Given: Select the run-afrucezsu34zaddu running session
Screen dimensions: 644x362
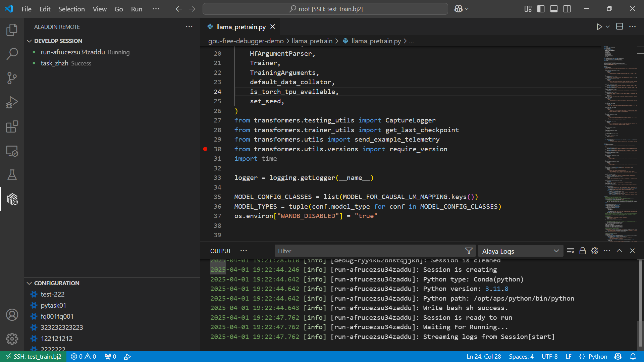Looking at the screenshot, I should tap(73, 52).
